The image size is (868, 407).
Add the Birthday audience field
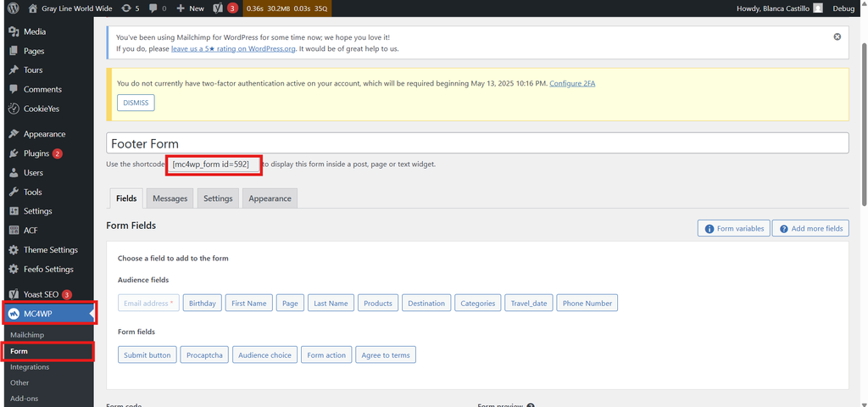[203, 303]
